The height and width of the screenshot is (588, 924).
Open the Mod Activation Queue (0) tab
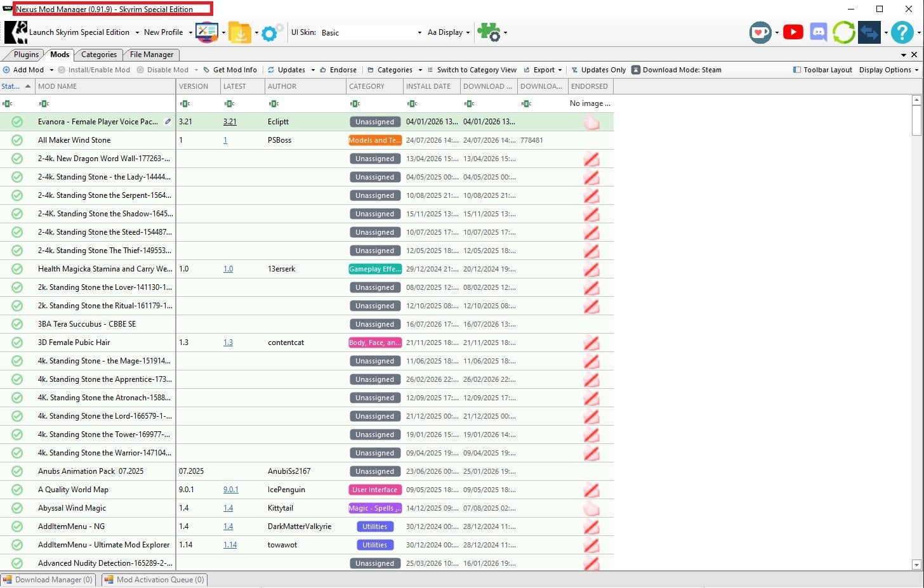[x=154, y=580]
